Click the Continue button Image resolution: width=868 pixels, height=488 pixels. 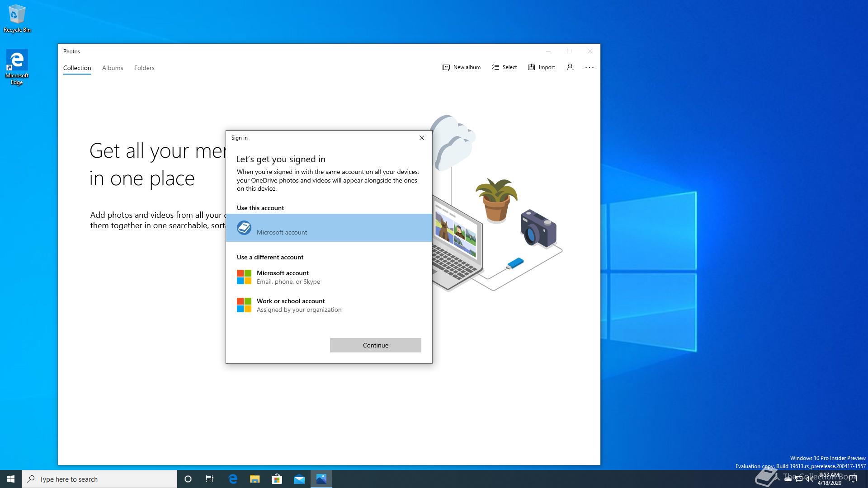(376, 345)
